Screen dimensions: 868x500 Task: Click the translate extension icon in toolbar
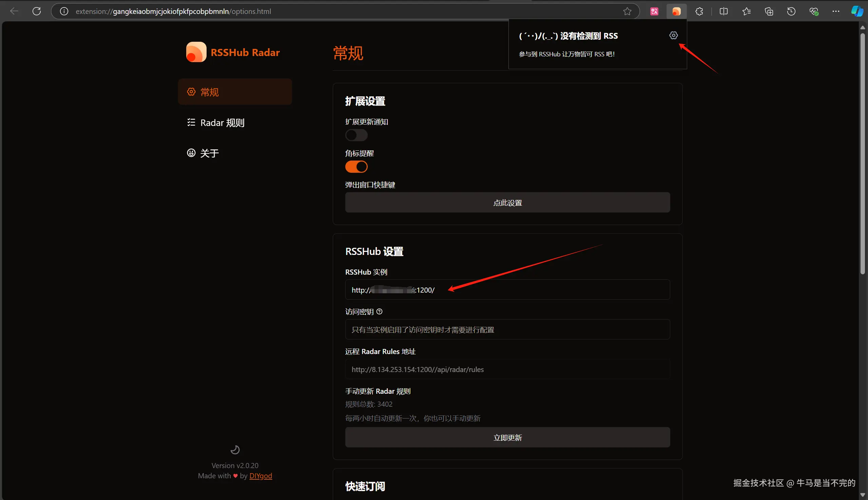[x=654, y=11]
